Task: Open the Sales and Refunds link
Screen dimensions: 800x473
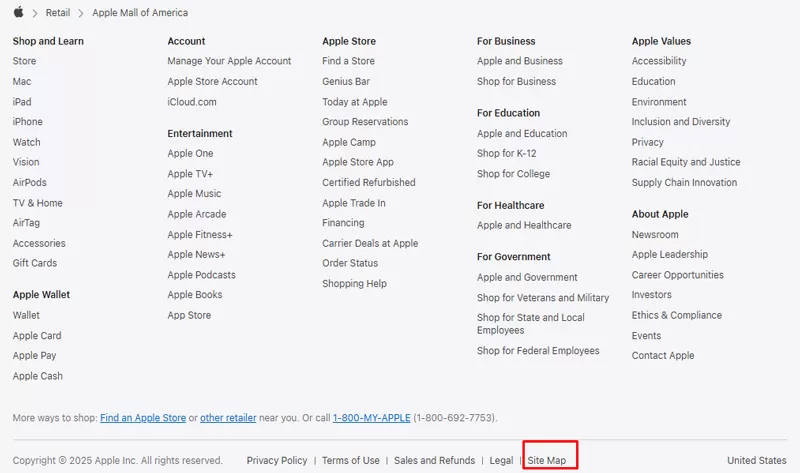Action: pyautogui.click(x=434, y=460)
